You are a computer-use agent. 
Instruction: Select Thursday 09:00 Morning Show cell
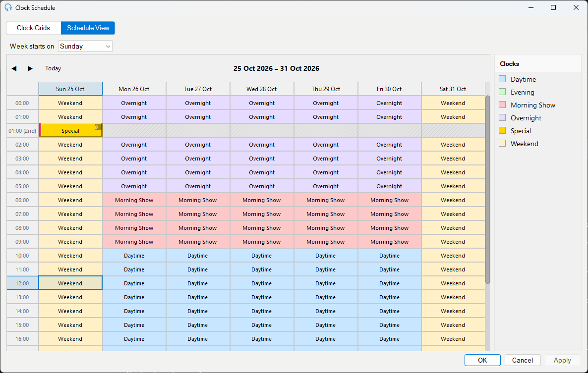click(x=326, y=242)
